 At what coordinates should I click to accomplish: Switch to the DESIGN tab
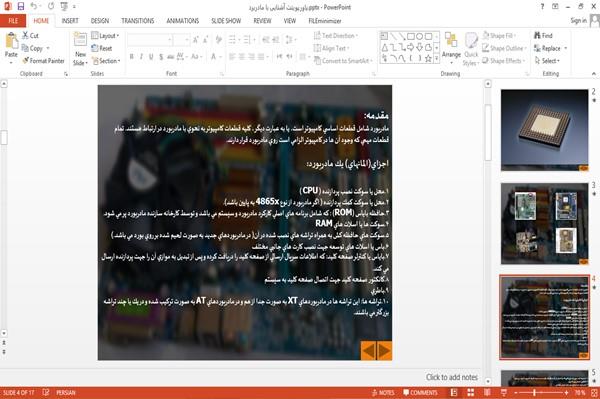coord(99,21)
